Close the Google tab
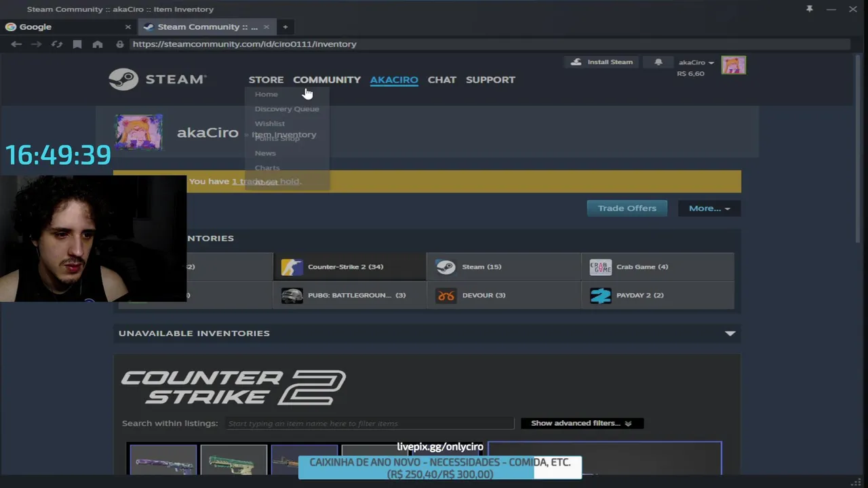 click(x=127, y=27)
